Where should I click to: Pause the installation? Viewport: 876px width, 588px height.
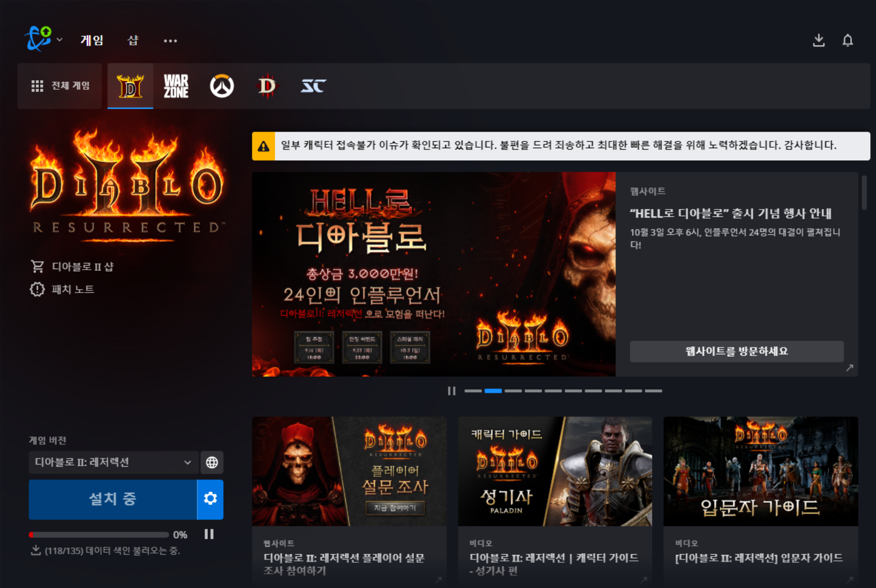click(x=209, y=534)
